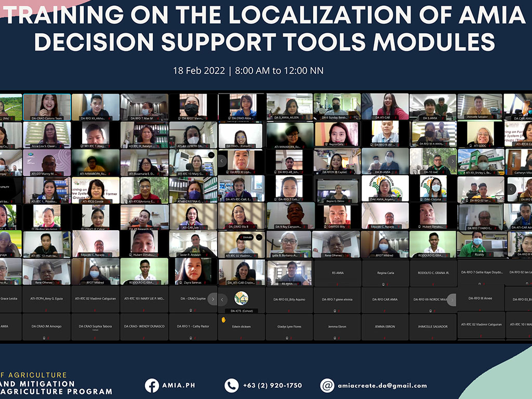532x399 pixels.
Task: Click the next-page arrow on DA - CRAO Sophie tile
Action: 212,299
